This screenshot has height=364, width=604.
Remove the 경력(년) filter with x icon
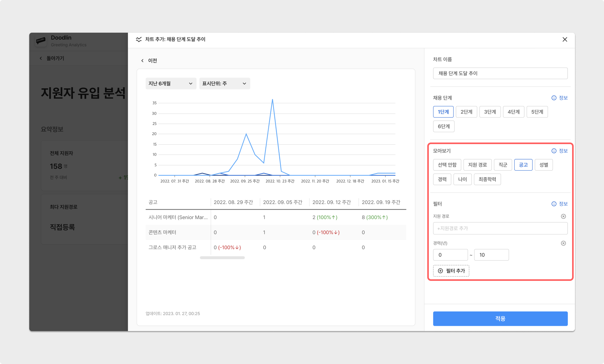[563, 243]
